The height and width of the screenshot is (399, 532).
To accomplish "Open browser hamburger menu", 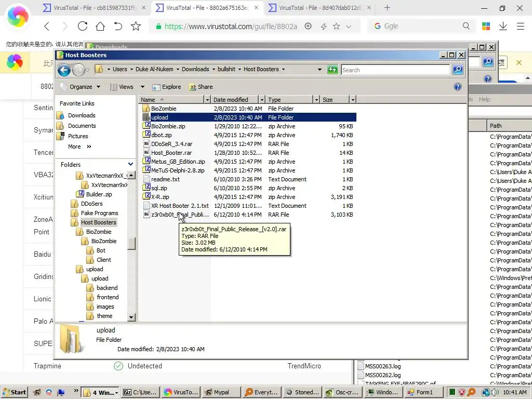I will [x=521, y=26].
